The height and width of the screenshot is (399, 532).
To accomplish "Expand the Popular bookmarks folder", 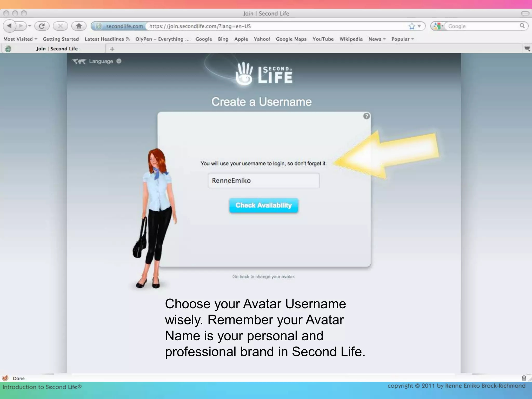I will (403, 39).
